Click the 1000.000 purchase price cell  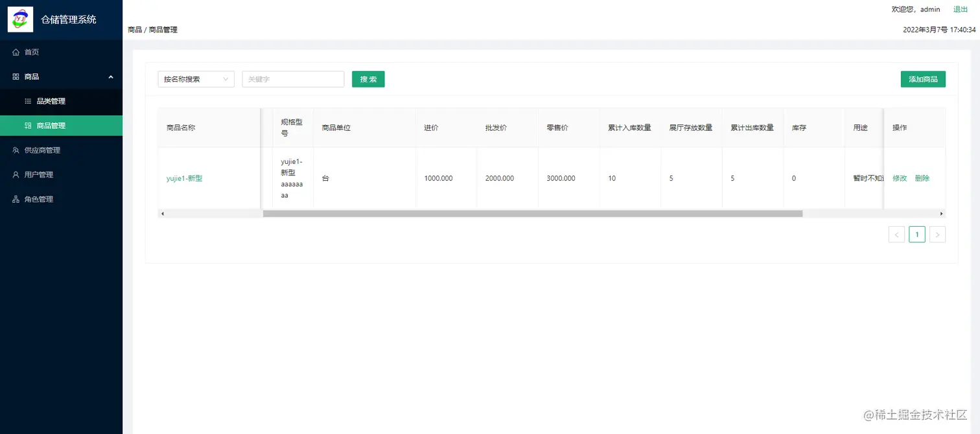click(x=446, y=178)
